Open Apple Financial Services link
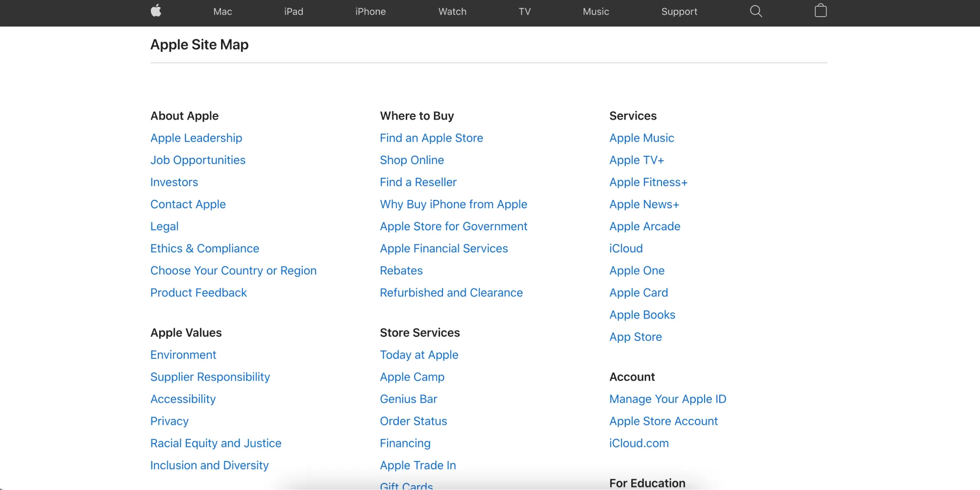980x490 pixels. (x=444, y=248)
